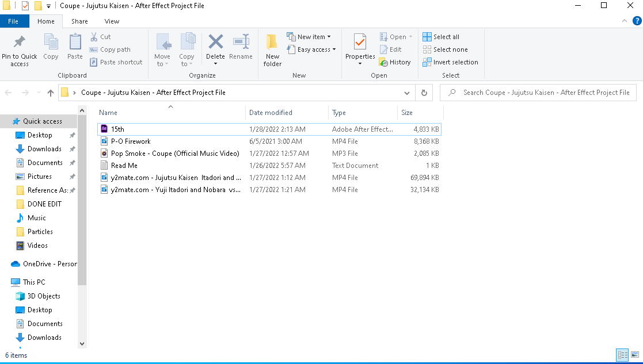Go Up one folder level

click(x=51, y=93)
